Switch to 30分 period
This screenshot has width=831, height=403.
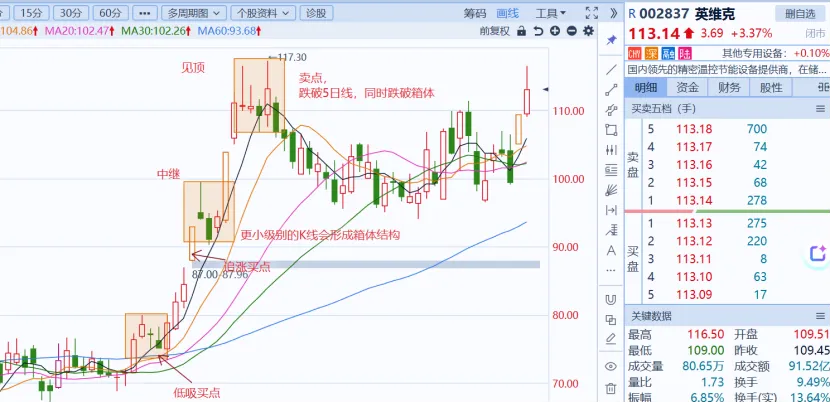click(72, 13)
